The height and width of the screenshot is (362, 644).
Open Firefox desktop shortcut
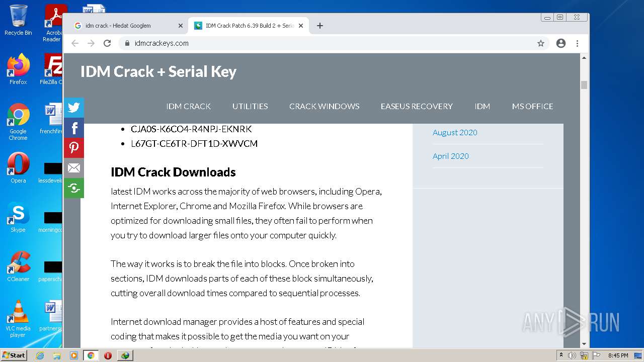pos(18,69)
